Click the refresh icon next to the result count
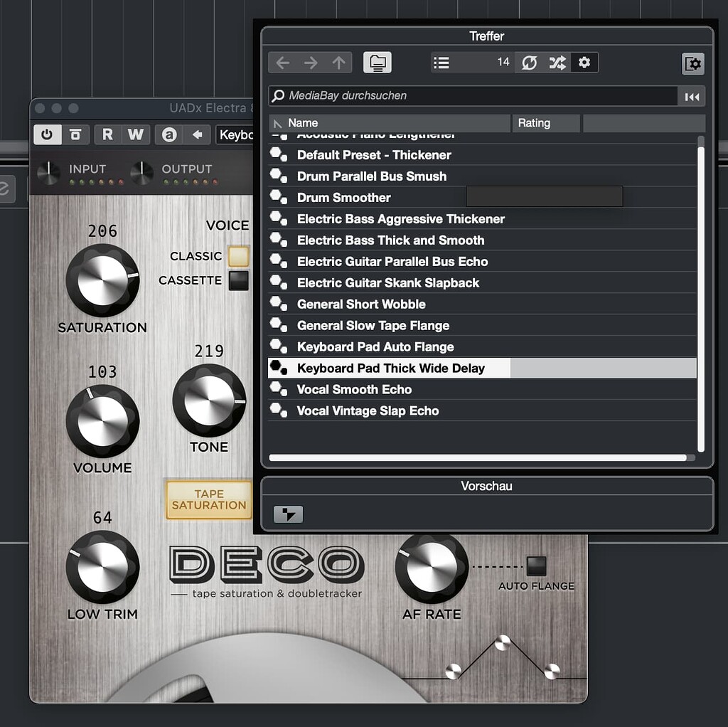 point(529,63)
